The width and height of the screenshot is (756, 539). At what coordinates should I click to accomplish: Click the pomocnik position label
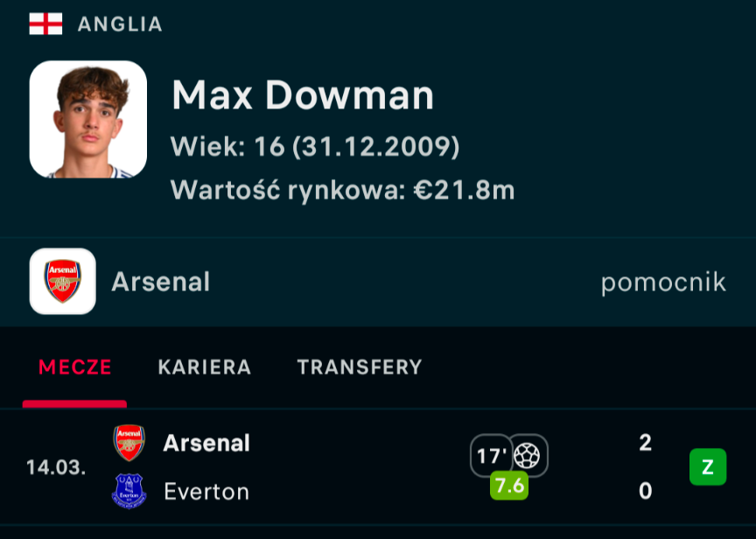pos(663,282)
